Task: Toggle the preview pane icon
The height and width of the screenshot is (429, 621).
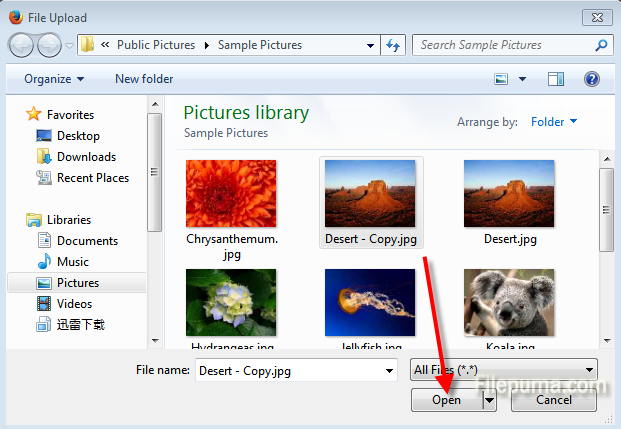Action: point(556,79)
